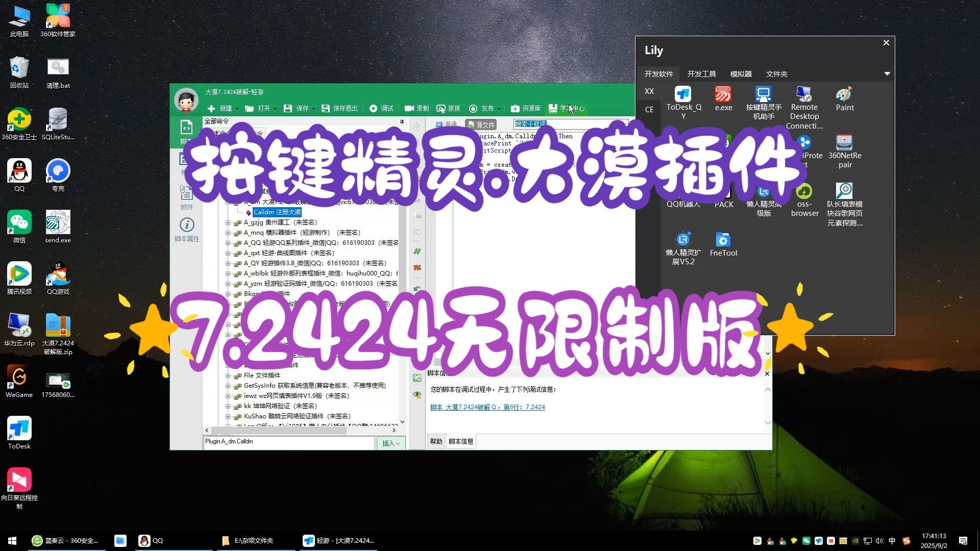The image size is (980, 551).
Task: Open the 打开 dropdown arrow
Action: tap(275, 109)
